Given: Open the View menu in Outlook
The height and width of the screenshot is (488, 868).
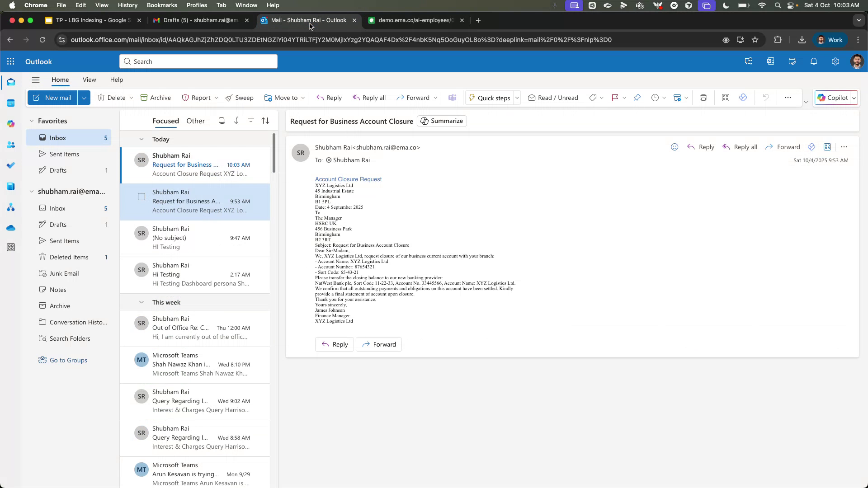Looking at the screenshot, I should [89, 80].
